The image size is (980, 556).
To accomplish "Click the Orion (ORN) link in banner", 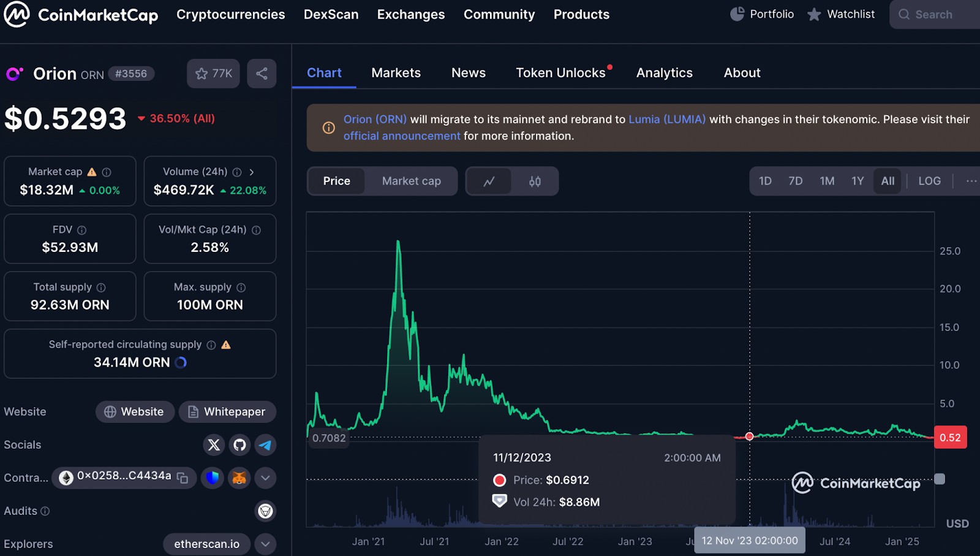I will click(375, 120).
